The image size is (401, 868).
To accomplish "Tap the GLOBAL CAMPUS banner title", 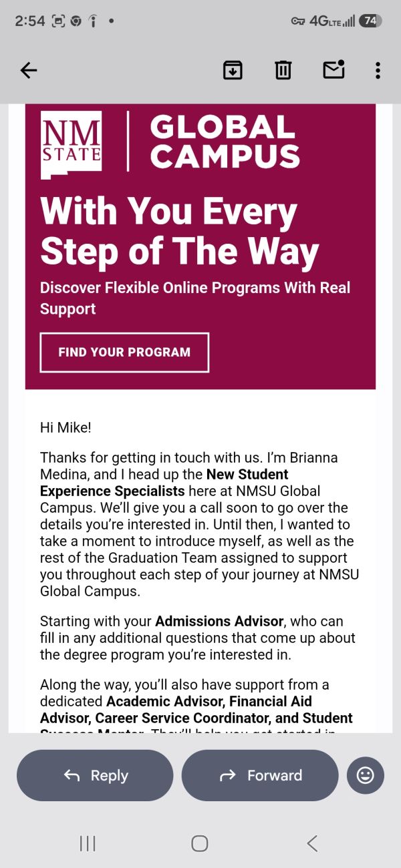I will click(x=225, y=142).
